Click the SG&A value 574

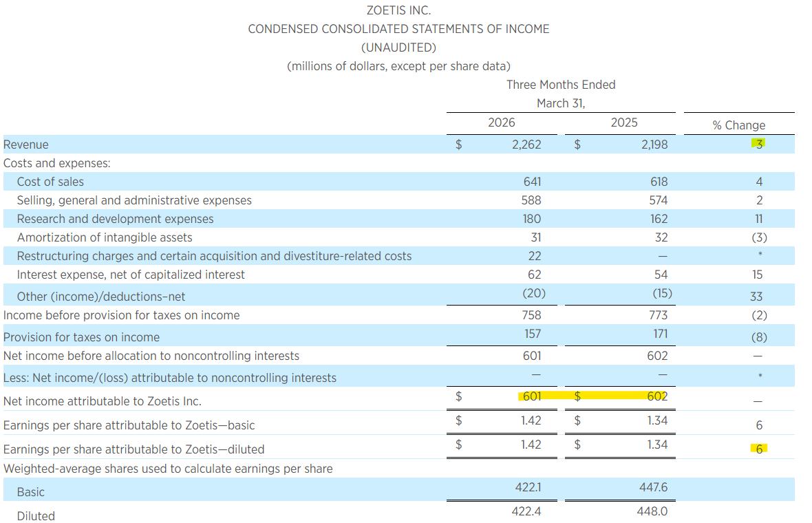click(x=658, y=200)
